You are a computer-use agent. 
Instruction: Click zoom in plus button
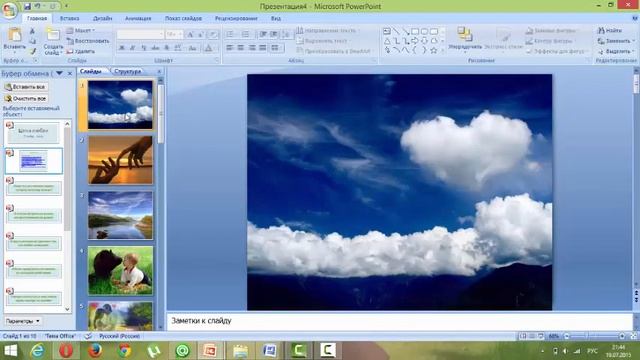pos(622,336)
